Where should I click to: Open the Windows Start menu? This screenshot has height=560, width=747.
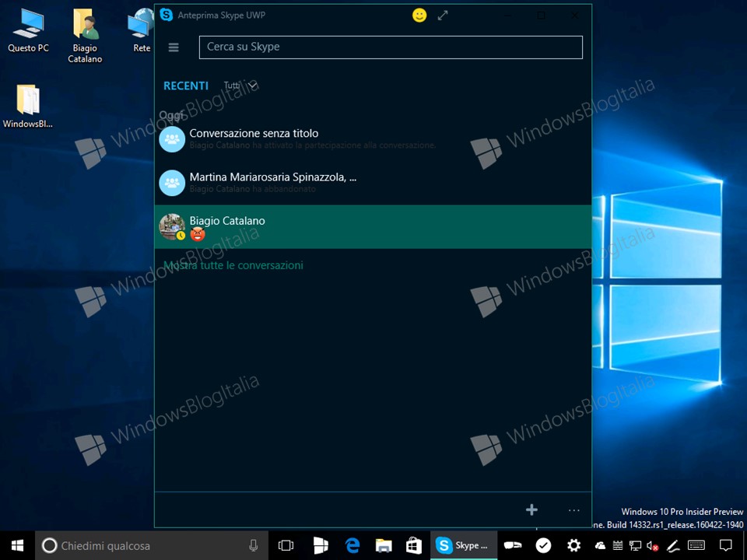pos(18,546)
